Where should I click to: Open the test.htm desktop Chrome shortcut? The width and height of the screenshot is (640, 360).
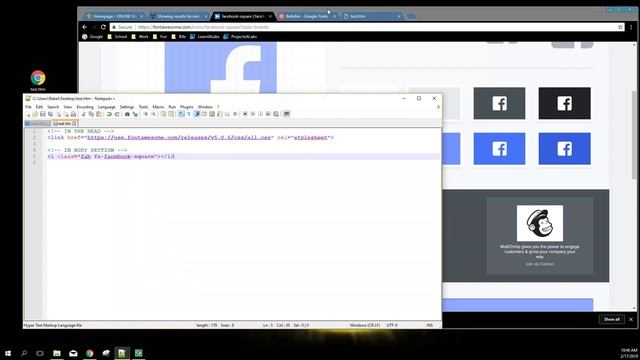38,80
